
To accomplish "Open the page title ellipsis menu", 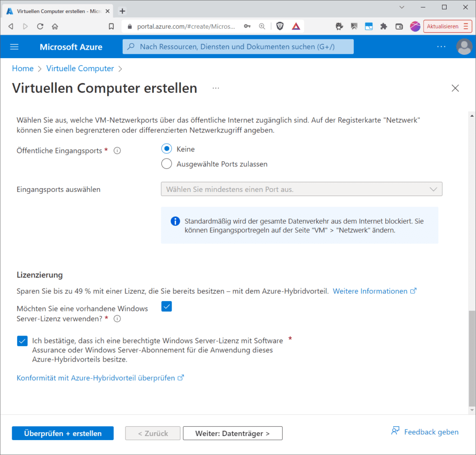I will 216,88.
